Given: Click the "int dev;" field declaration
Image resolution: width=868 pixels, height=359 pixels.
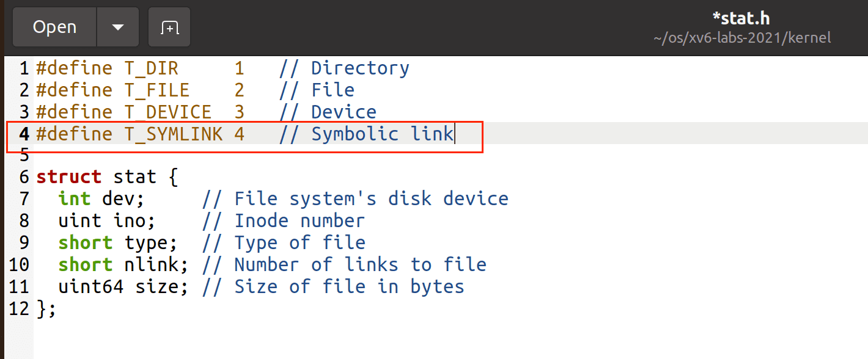Looking at the screenshot, I should 101,199.
